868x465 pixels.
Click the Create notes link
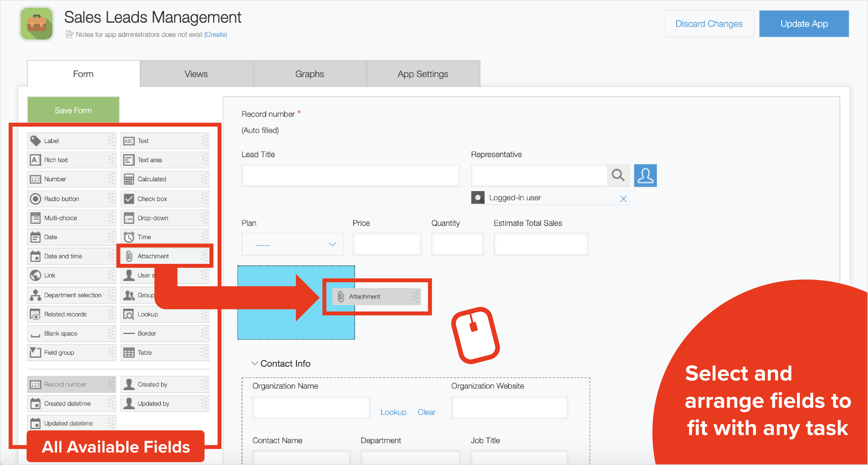pos(216,34)
